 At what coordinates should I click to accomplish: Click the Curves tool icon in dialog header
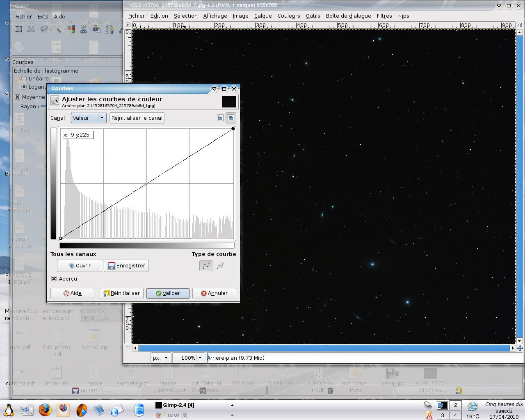[54, 101]
